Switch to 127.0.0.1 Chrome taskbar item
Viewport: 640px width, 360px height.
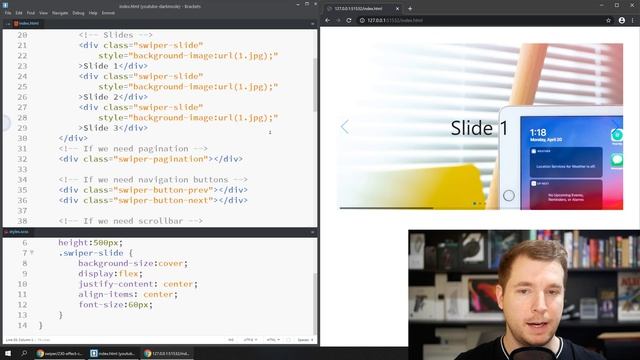click(167, 353)
